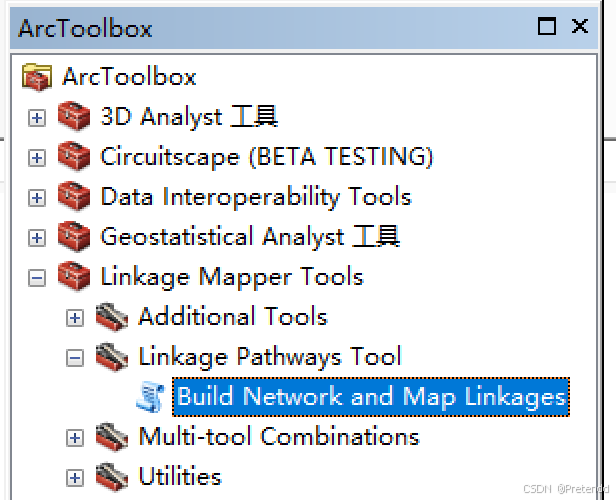Maximize the ArcToolbox panel
The image size is (616, 500).
pyautogui.click(x=546, y=26)
